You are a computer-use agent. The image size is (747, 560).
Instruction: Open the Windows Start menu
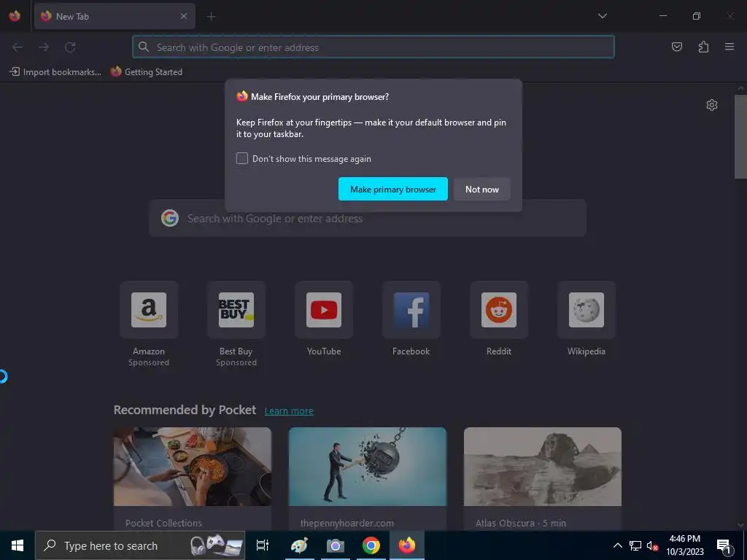click(18, 545)
